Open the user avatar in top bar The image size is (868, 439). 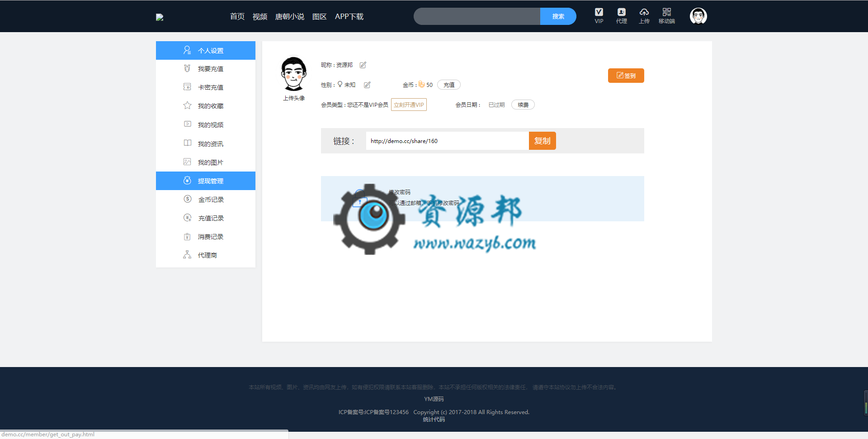click(x=698, y=16)
